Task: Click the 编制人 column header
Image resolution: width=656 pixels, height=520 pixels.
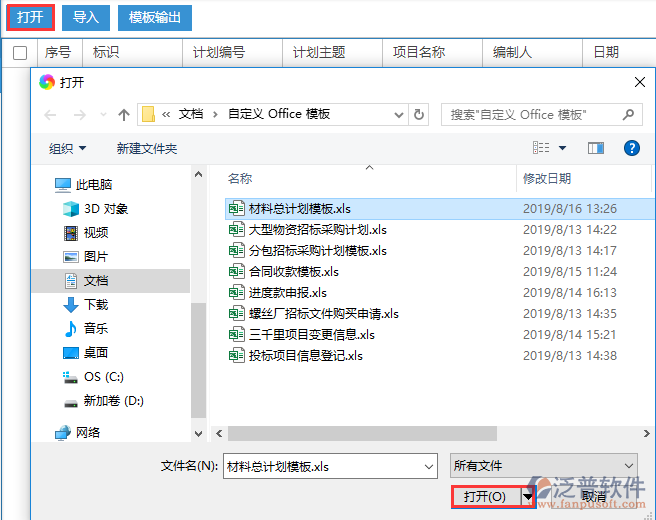Action: click(532, 53)
